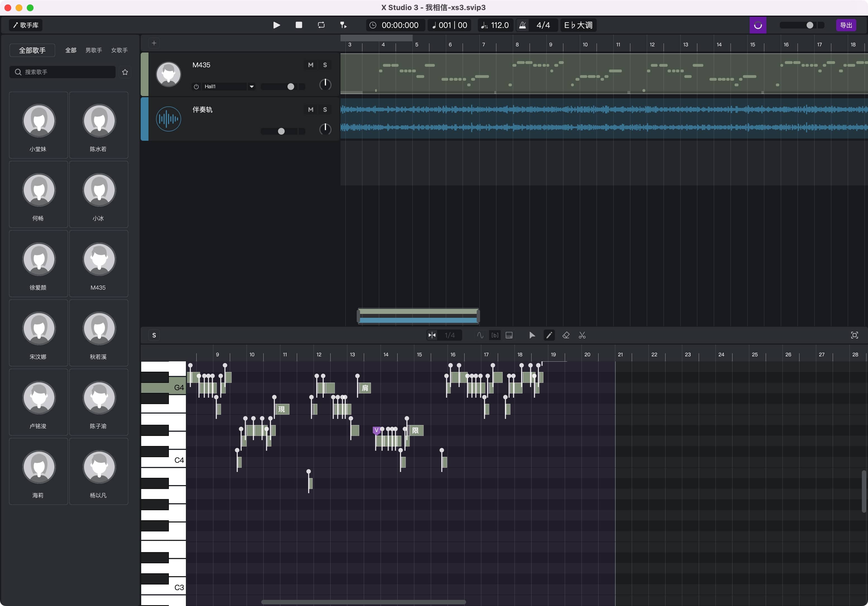Click the M435 track avatar icon
868x606 pixels.
168,74
